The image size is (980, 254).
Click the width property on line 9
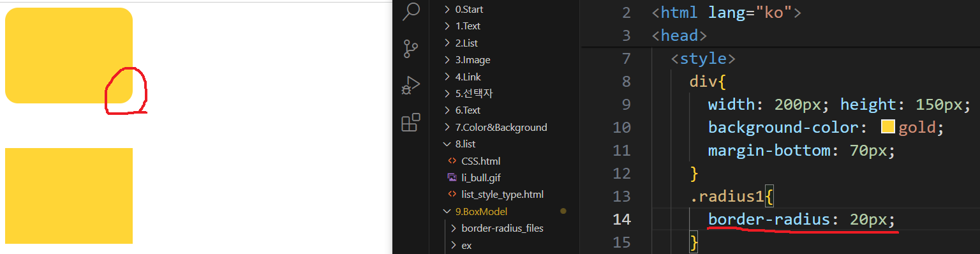(732, 104)
